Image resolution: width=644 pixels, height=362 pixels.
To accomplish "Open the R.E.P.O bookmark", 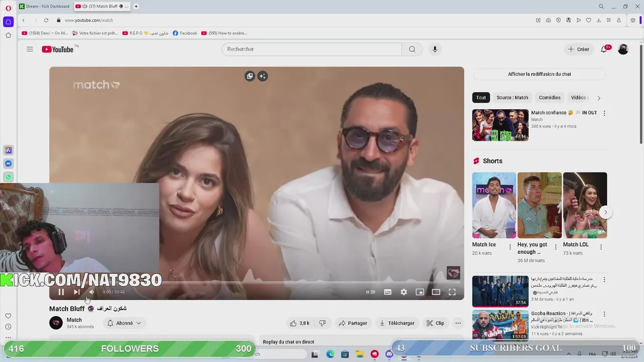I will tap(145, 33).
